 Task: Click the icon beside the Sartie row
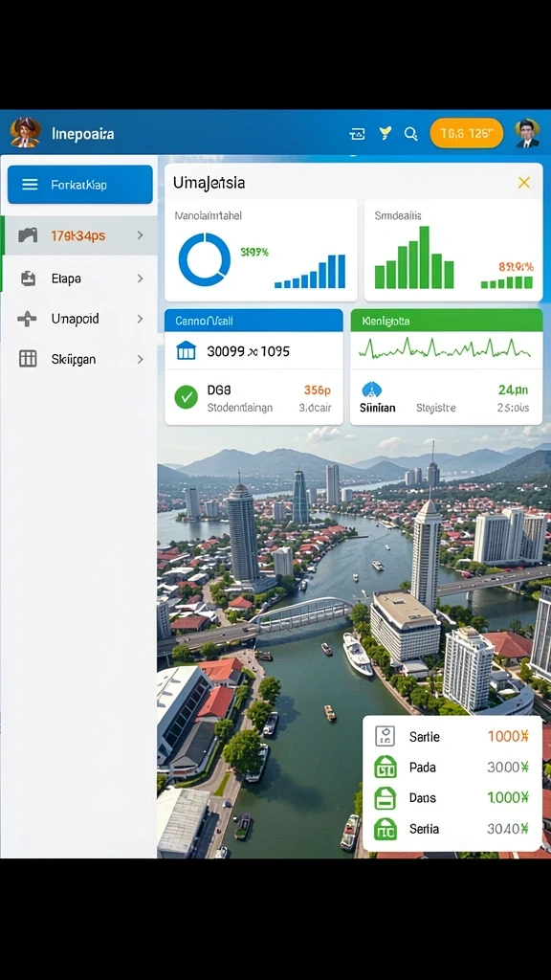pos(385,736)
